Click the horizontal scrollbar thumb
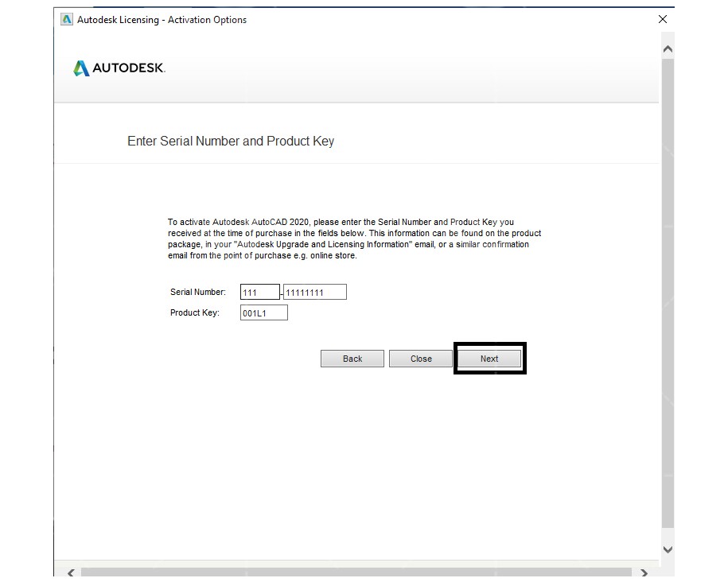 pyautogui.click(x=356, y=572)
